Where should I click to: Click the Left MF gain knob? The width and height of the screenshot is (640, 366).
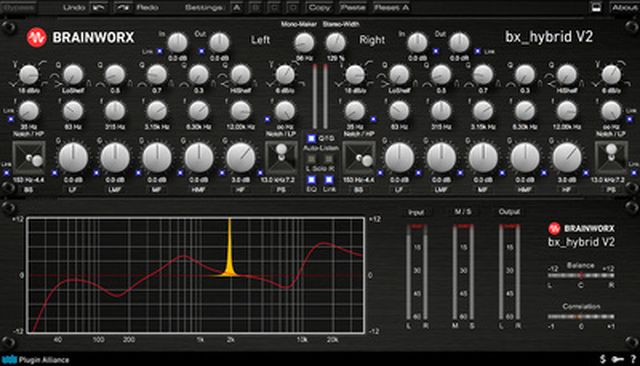coord(157,157)
